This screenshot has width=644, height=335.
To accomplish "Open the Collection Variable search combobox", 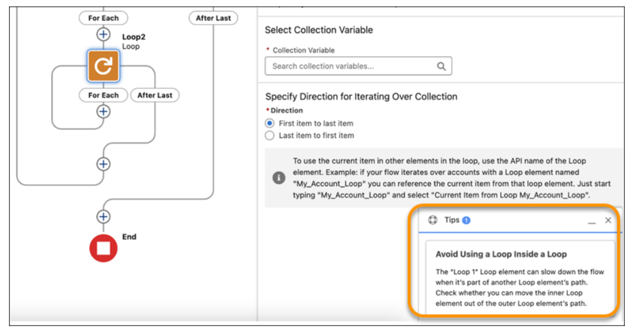I will (352, 66).
